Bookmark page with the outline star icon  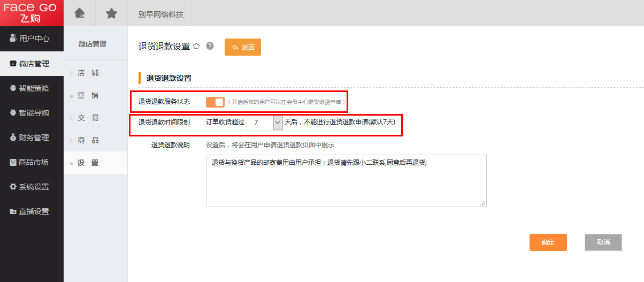196,46
